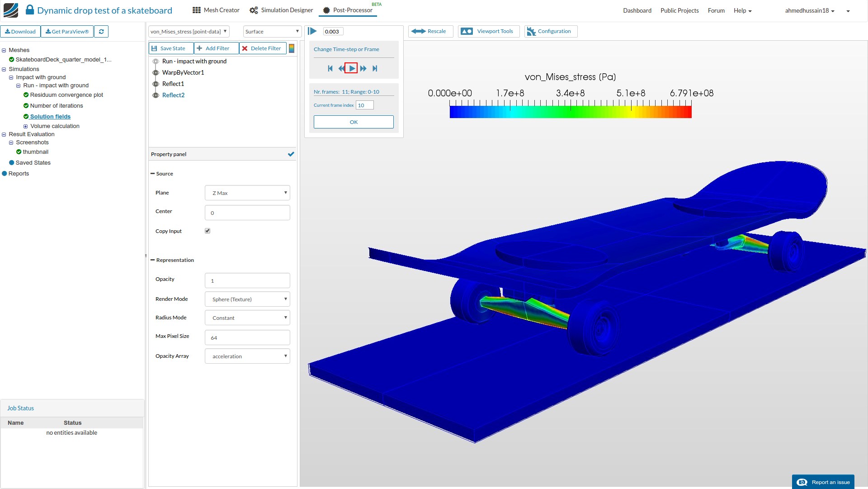868x489 pixels.
Task: Skip to the last frame
Action: [x=375, y=68]
